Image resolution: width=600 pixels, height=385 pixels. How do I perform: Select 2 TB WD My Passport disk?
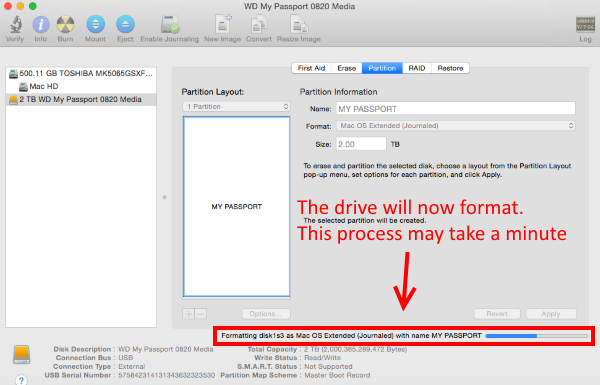pyautogui.click(x=81, y=100)
